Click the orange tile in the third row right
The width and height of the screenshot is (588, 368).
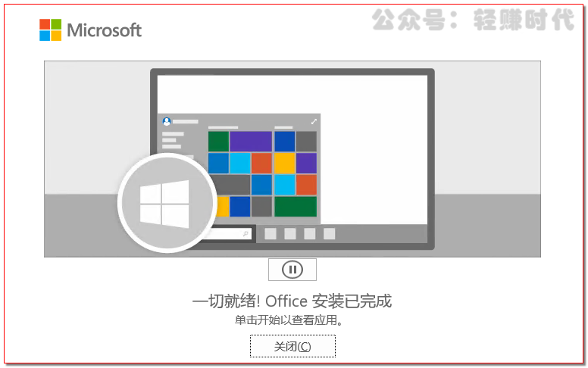coord(306,185)
